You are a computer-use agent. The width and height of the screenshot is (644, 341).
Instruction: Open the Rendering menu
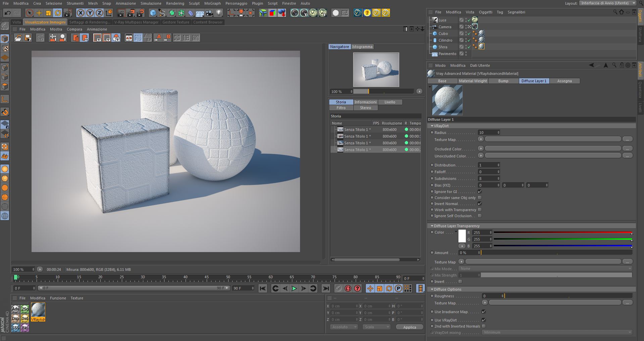[x=175, y=3]
